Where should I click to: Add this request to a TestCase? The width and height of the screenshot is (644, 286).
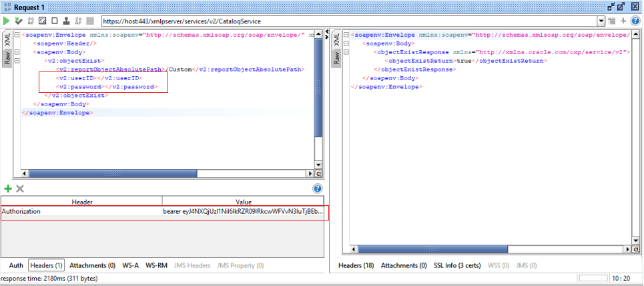19,21
